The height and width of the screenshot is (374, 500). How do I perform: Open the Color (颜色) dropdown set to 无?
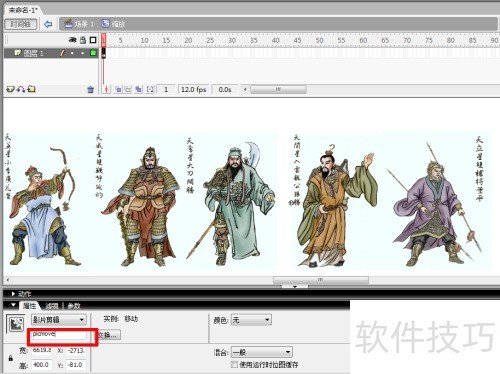point(251,320)
